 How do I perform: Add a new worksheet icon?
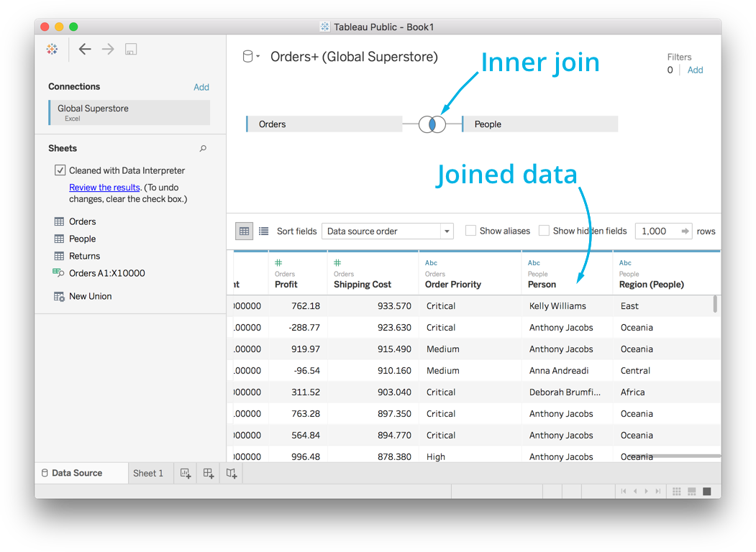click(x=186, y=473)
